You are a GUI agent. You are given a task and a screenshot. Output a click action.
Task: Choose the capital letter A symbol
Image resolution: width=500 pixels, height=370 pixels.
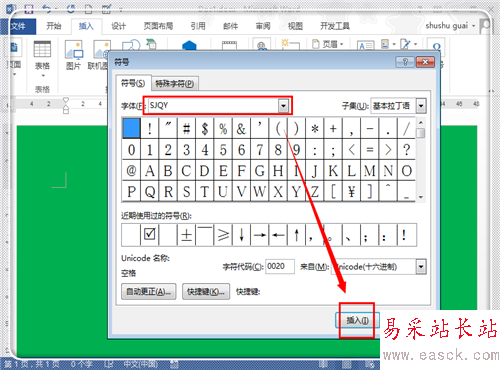[x=150, y=171]
